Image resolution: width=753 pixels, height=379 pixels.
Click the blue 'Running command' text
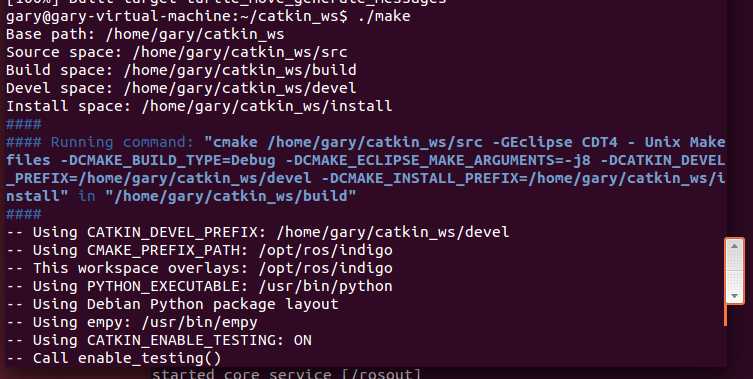[x=122, y=143]
